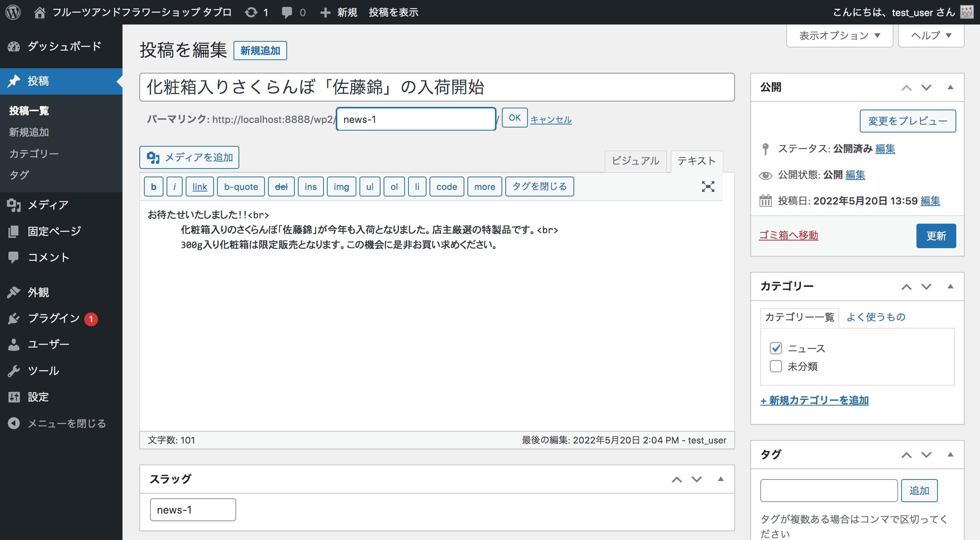980x540 pixels.
Task: Click the updates refresh icon
Action: point(251,12)
